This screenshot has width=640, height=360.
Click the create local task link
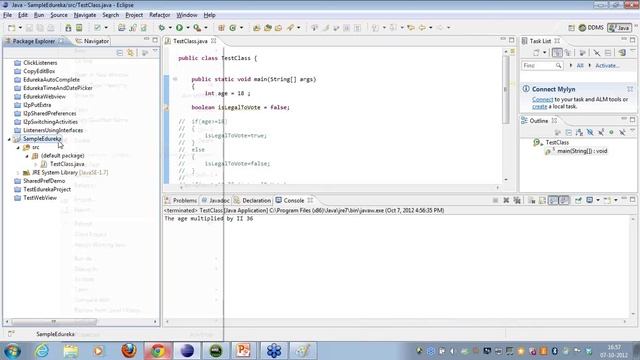(539, 107)
